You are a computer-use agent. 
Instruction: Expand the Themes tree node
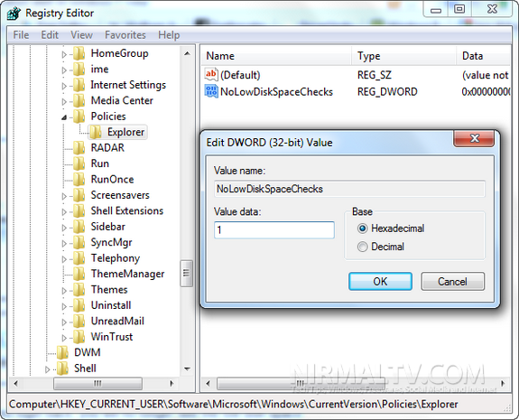click(64, 291)
